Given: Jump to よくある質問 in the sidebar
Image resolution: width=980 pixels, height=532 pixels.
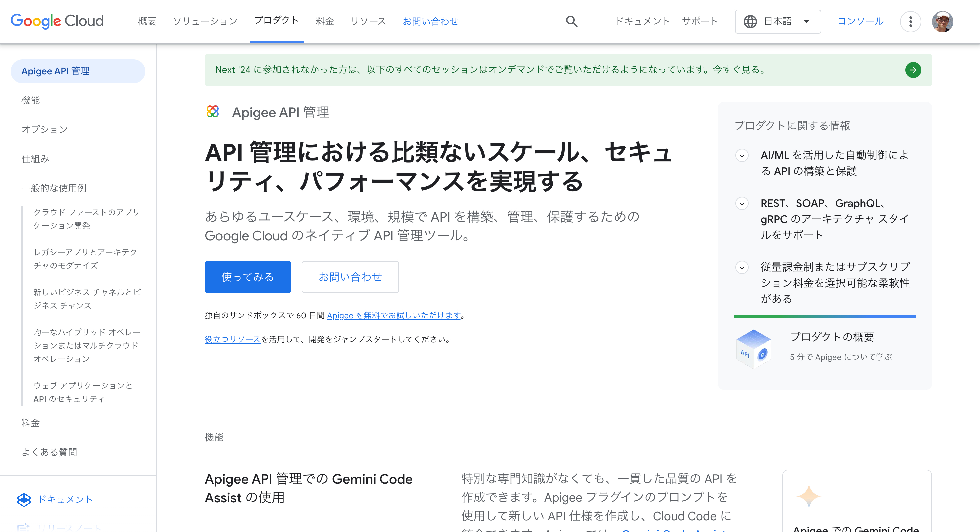Looking at the screenshot, I should click(49, 452).
